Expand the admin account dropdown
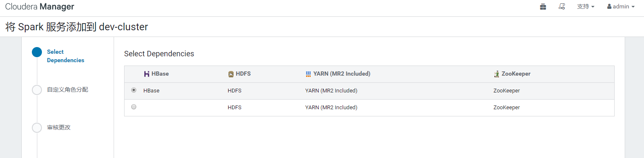Viewport: 644px width, 158px height. tap(621, 7)
